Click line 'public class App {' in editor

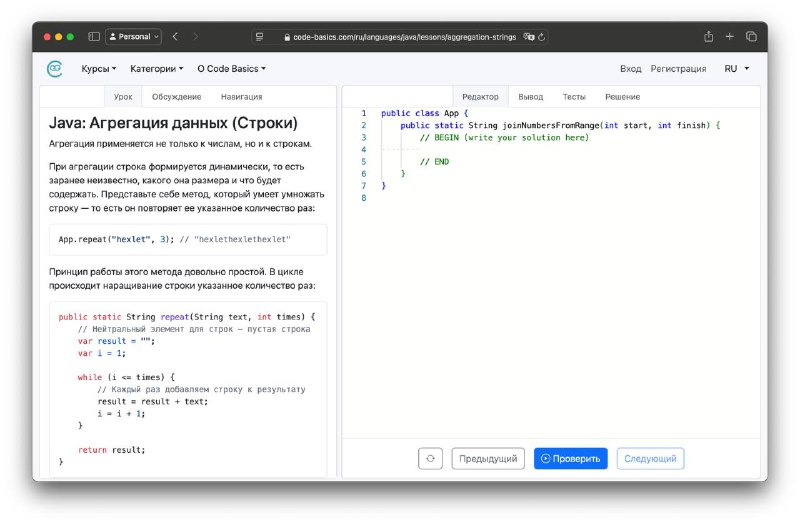424,113
